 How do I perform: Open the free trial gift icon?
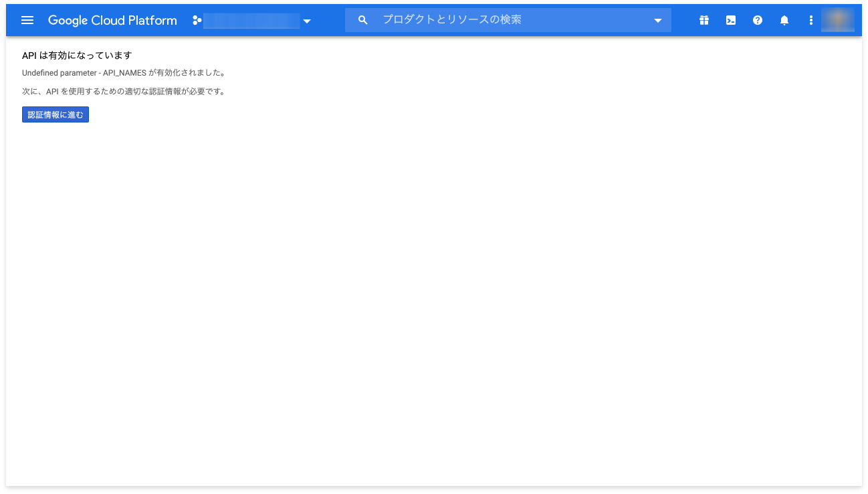coord(704,20)
